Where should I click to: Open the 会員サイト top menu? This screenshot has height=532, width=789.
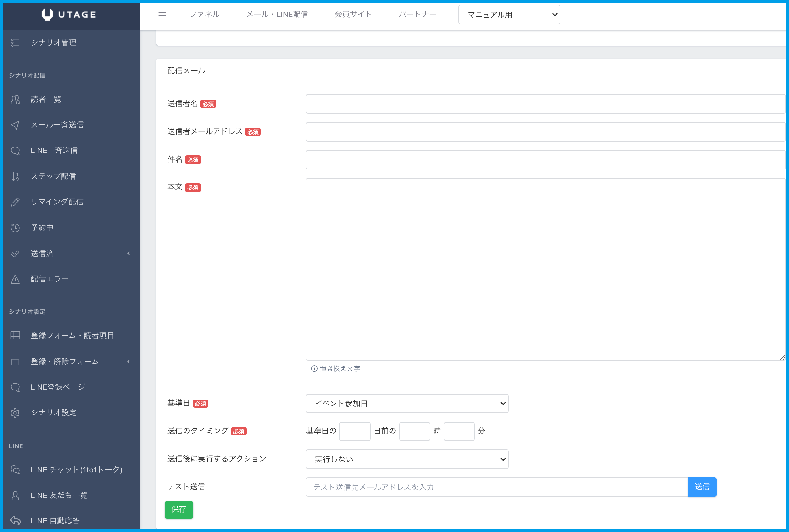click(353, 14)
